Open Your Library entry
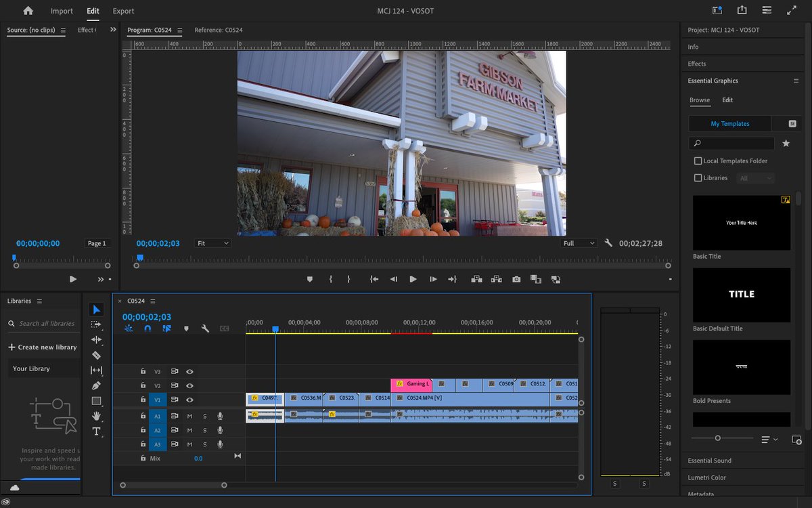 (x=43, y=368)
